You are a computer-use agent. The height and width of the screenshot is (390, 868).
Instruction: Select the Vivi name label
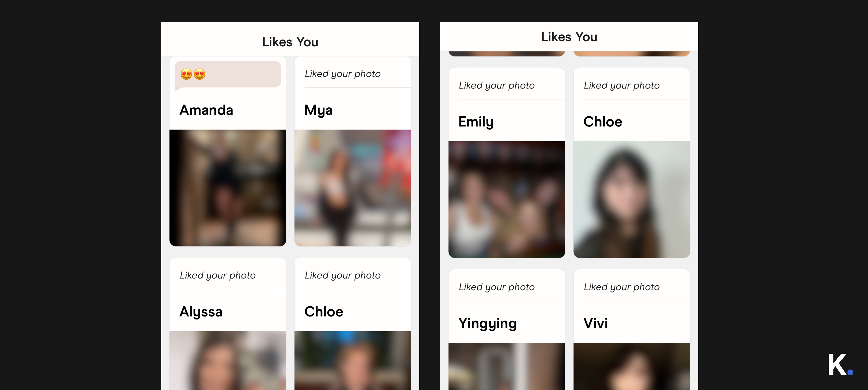coord(595,323)
